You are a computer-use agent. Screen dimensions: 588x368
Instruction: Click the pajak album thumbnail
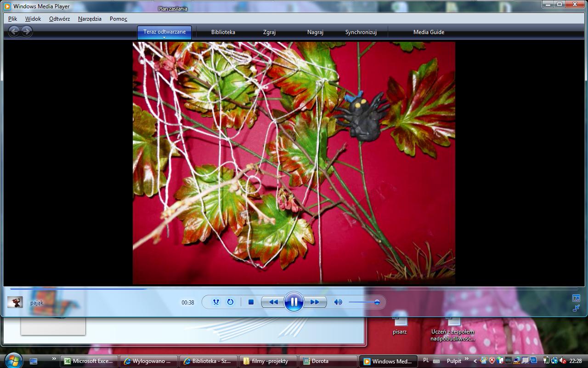[x=15, y=302]
